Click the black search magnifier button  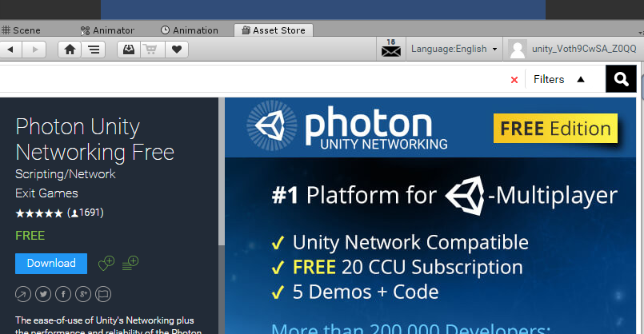[x=621, y=79]
